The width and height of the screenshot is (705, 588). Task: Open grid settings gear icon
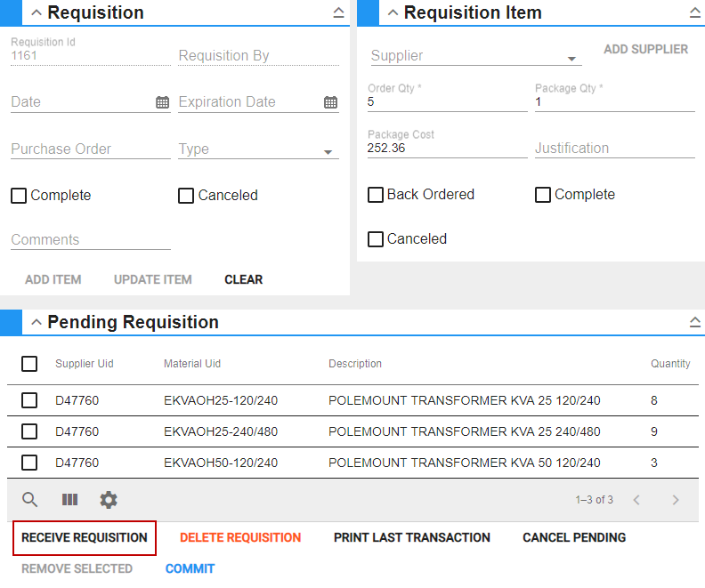click(109, 500)
